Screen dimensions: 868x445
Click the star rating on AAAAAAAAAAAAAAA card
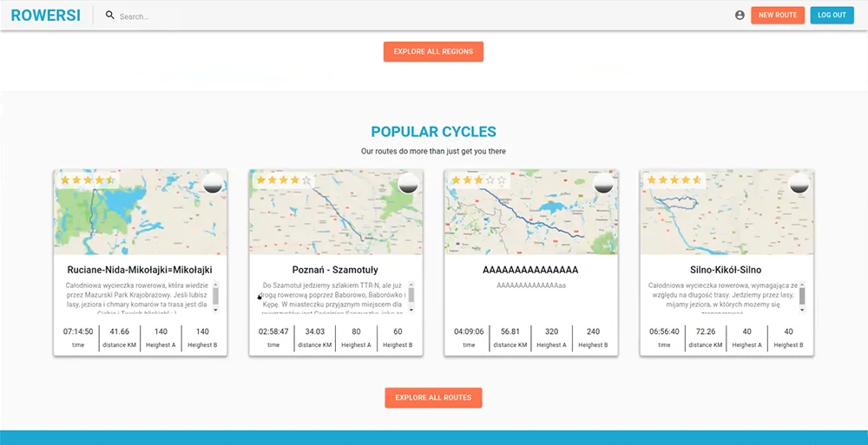point(479,180)
